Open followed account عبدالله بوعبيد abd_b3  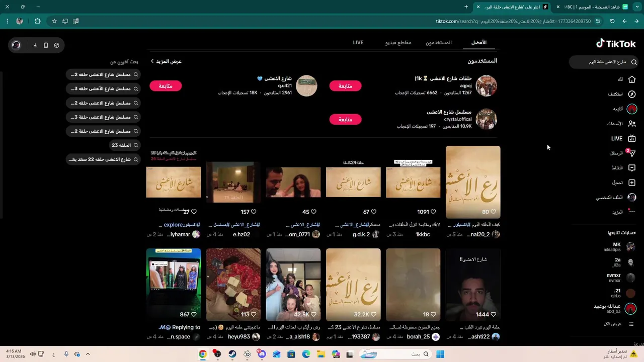click(x=615, y=309)
